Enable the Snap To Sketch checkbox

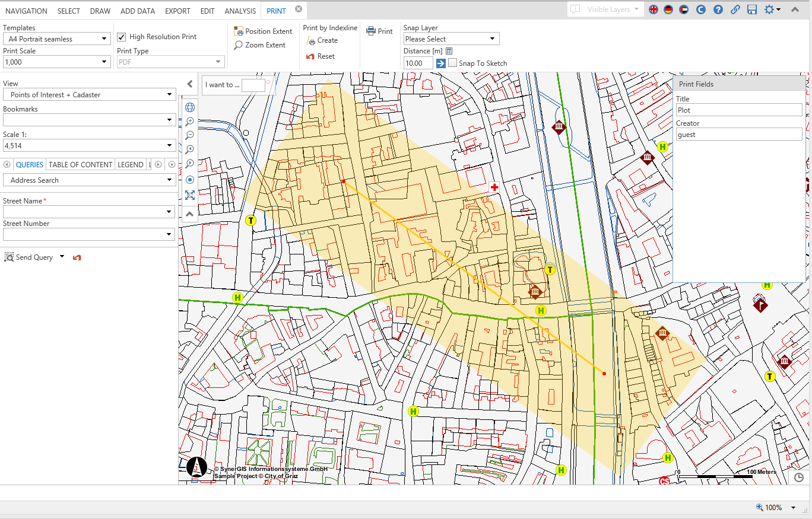click(x=453, y=63)
